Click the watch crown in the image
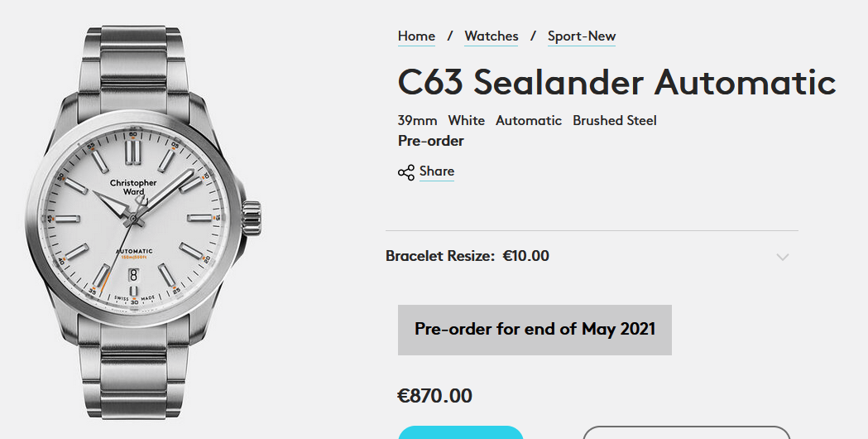The image size is (868, 439). [252, 219]
